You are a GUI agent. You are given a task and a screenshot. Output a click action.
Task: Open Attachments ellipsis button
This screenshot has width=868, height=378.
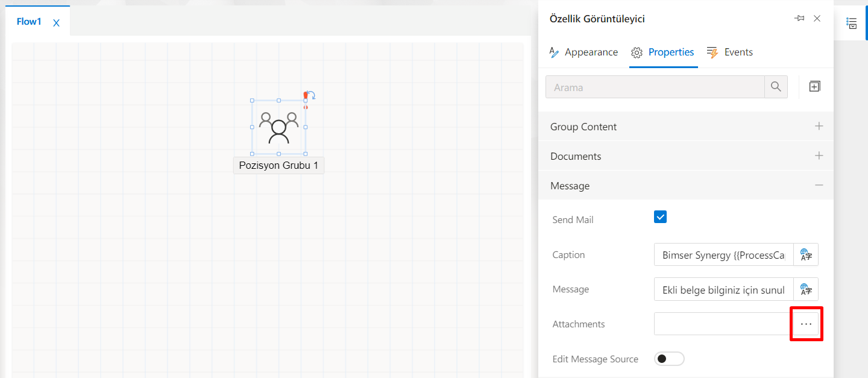pyautogui.click(x=806, y=324)
